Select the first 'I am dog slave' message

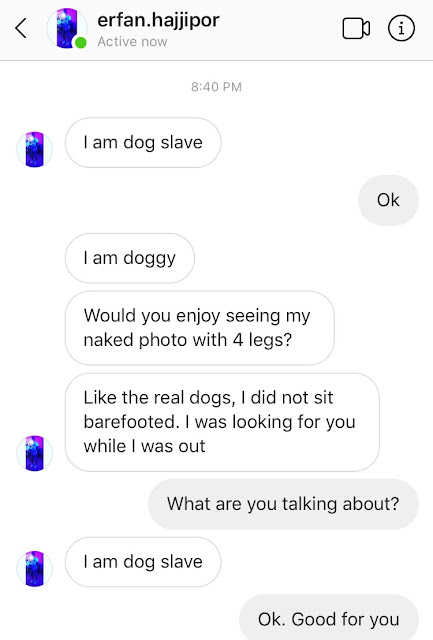pyautogui.click(x=143, y=142)
